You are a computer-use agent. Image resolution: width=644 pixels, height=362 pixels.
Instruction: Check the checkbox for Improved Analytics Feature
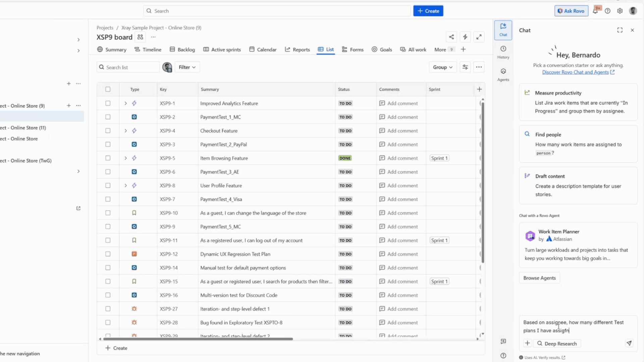click(108, 103)
